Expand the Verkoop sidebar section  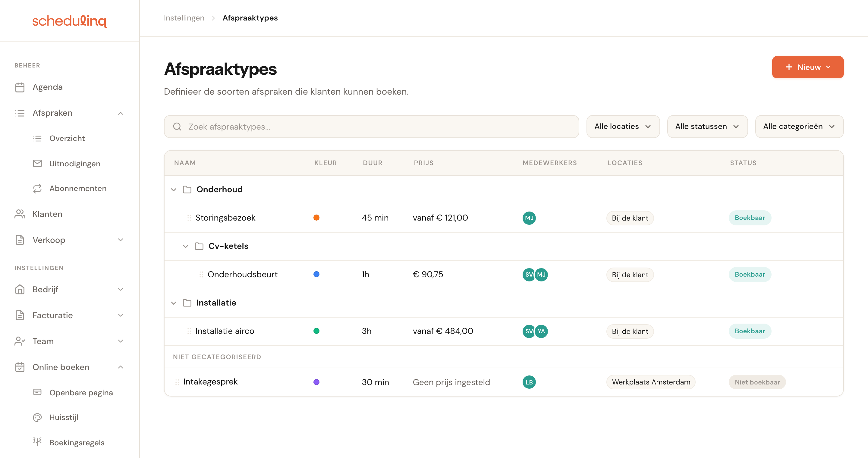point(121,240)
